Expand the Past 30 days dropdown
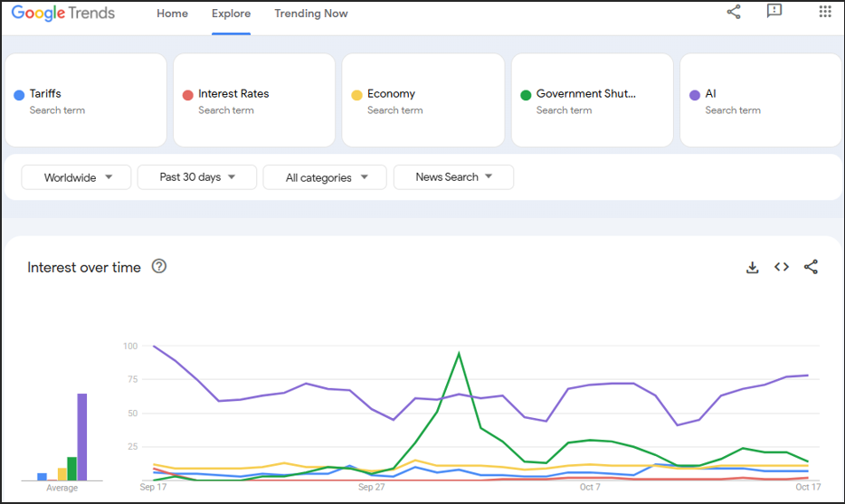 point(196,177)
